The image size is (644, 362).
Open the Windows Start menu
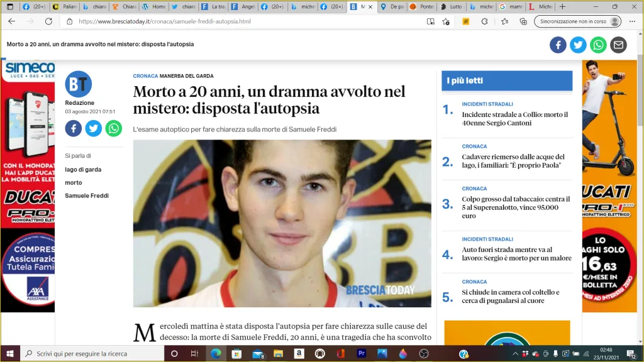click(x=10, y=353)
